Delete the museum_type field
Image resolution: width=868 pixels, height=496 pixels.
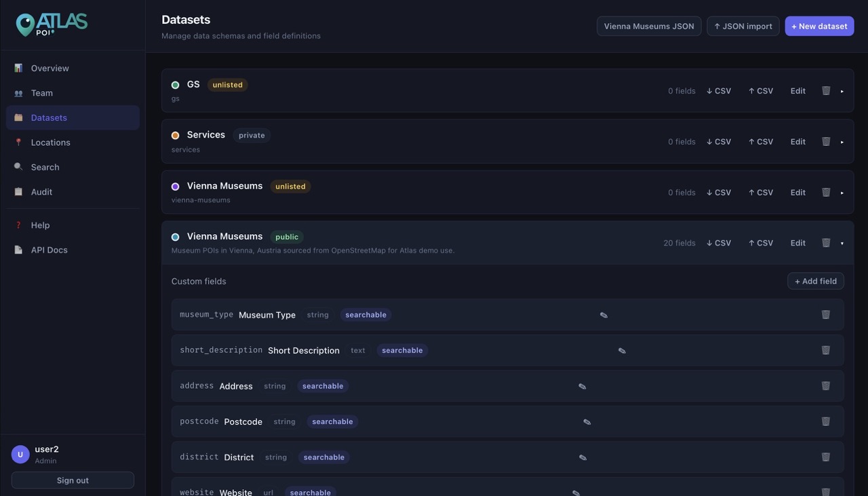[826, 314]
